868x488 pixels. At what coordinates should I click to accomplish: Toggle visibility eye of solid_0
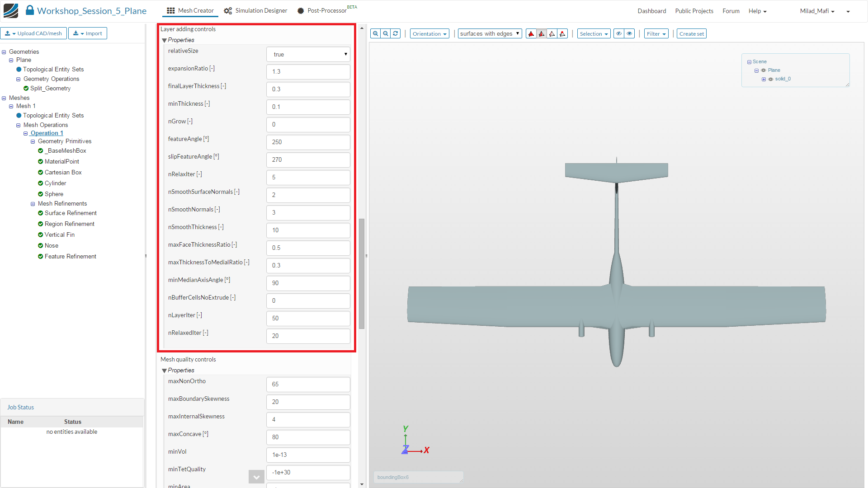click(771, 79)
